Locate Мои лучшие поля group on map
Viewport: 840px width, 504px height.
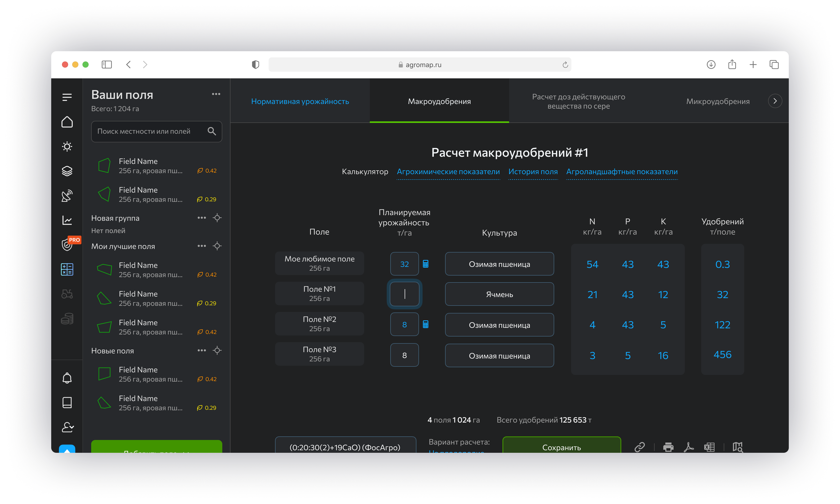pos(217,246)
